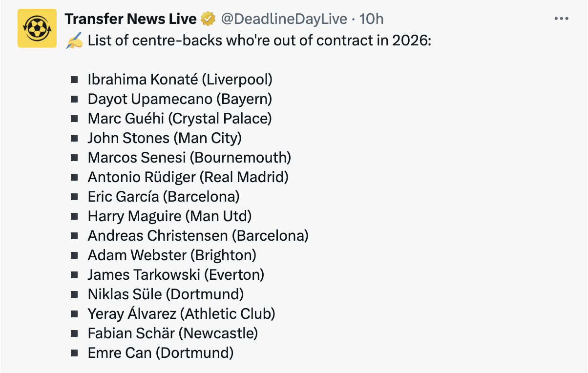The width and height of the screenshot is (588, 373).
Task: Click the Andreas Christensen (Barcelona) line
Action: point(198,236)
